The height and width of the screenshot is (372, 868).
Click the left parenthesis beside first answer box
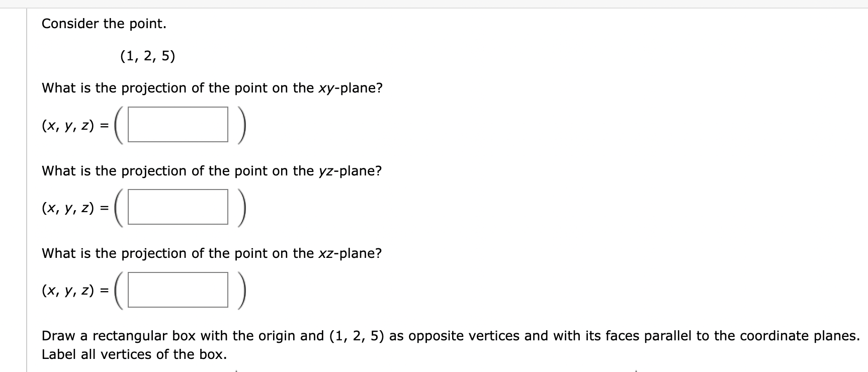[118, 125]
